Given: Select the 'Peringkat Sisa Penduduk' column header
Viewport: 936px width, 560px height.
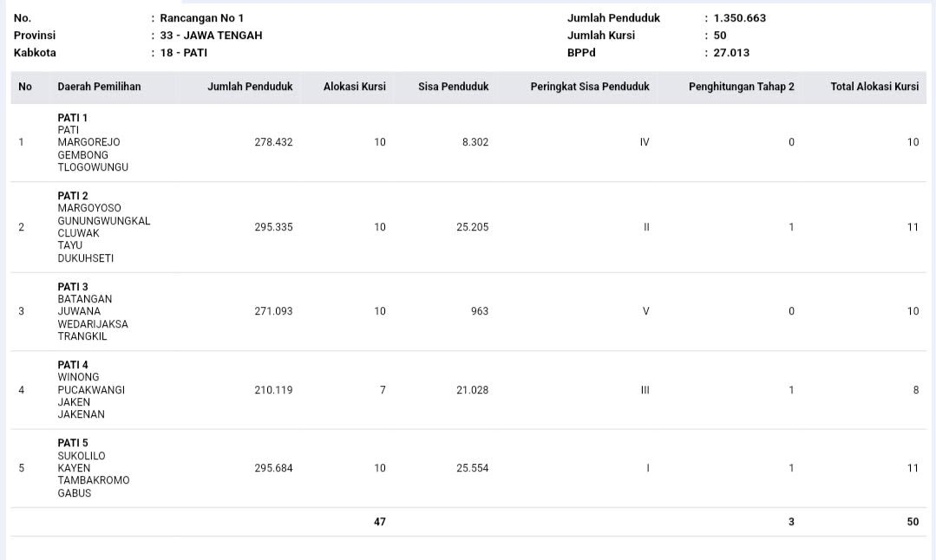Looking at the screenshot, I should tap(589, 87).
